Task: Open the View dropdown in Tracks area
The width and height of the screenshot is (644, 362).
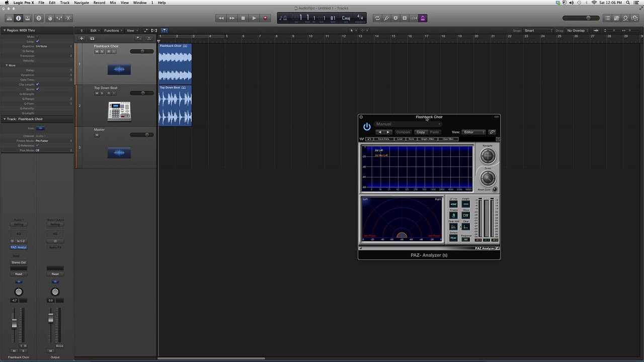Action: coord(132,31)
